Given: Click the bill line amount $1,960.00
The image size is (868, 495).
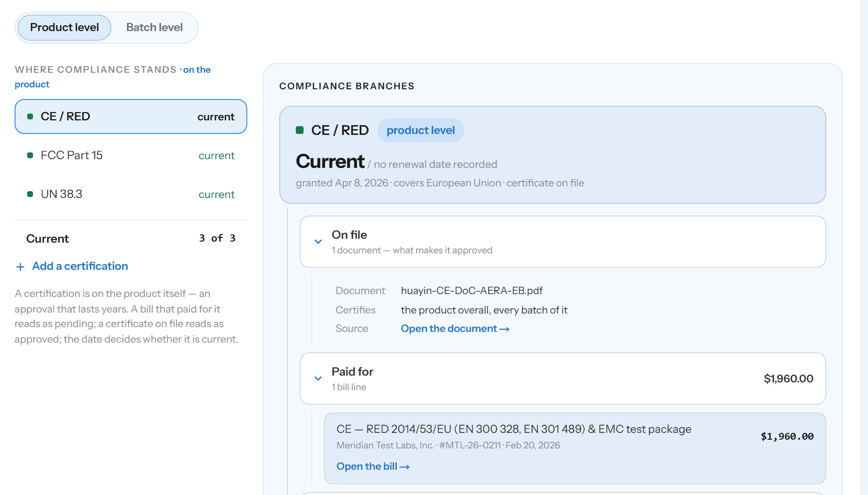Looking at the screenshot, I should [x=788, y=436].
